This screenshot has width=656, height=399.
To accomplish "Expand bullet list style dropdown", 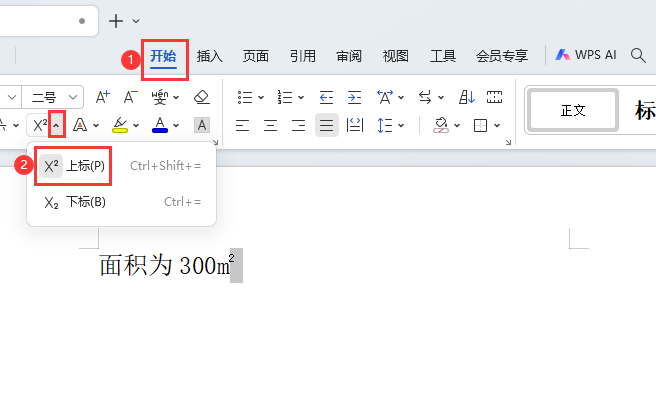I will 261,97.
